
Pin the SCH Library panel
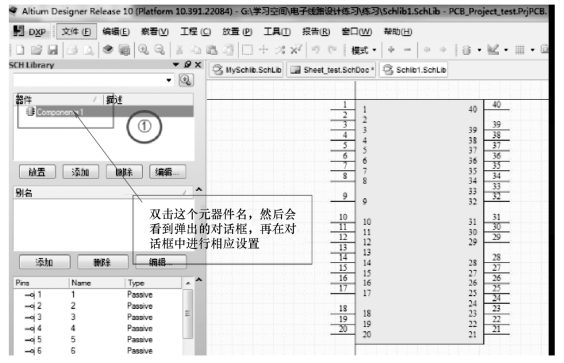coord(187,64)
